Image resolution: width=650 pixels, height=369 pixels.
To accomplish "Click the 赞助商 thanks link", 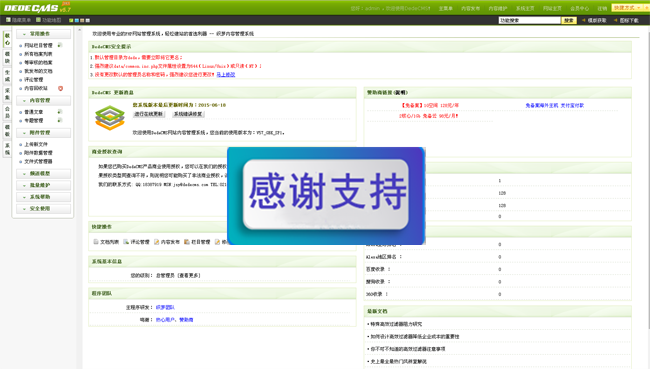I will 186,320.
